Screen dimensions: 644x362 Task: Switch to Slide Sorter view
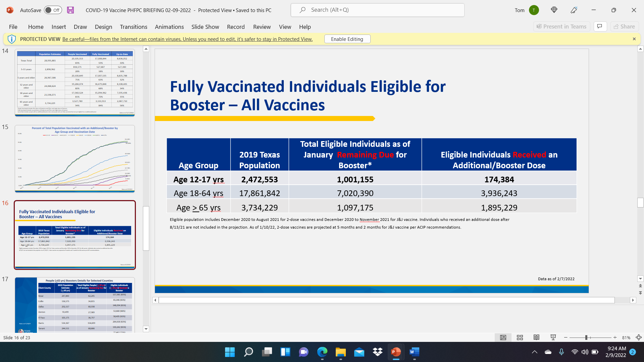[x=520, y=338]
